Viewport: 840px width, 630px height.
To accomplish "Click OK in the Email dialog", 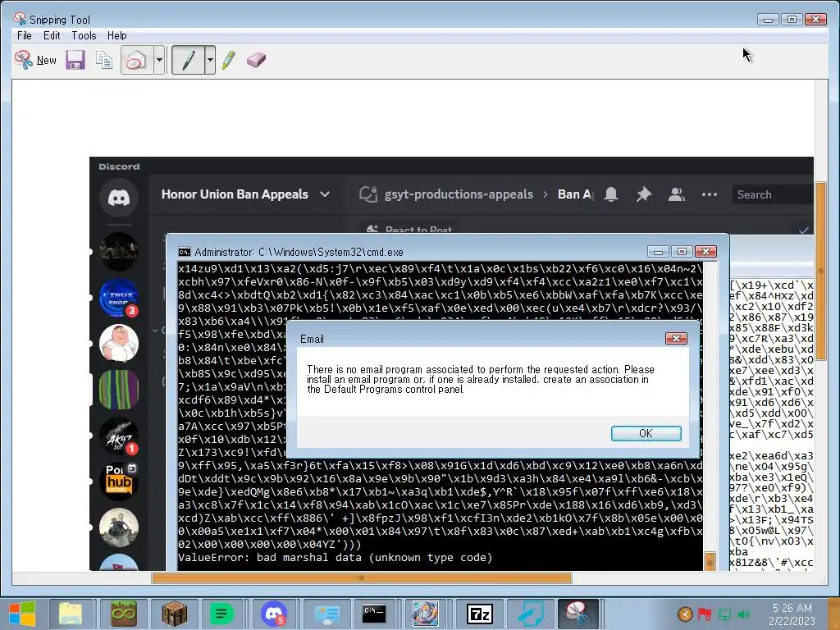I will point(646,433).
